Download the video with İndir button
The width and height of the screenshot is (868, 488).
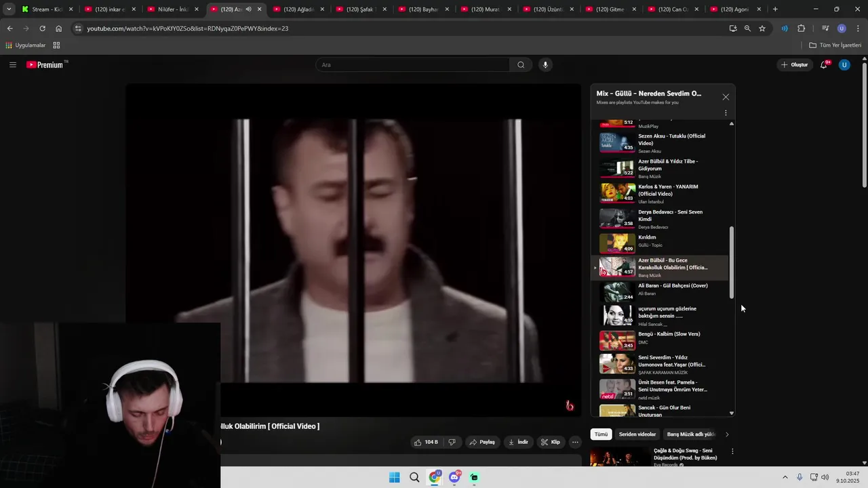pos(518,442)
